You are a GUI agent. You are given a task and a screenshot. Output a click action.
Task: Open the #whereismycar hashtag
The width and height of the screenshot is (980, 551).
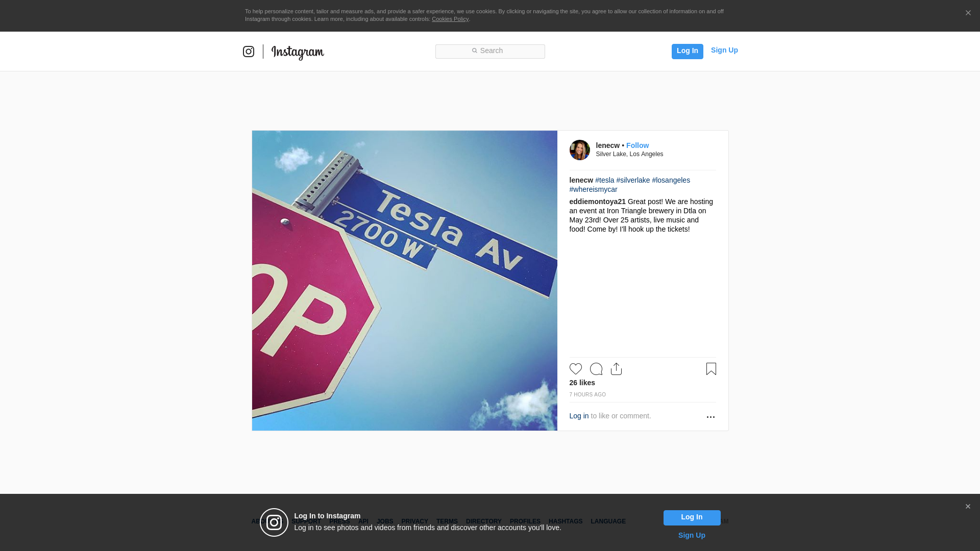point(593,189)
